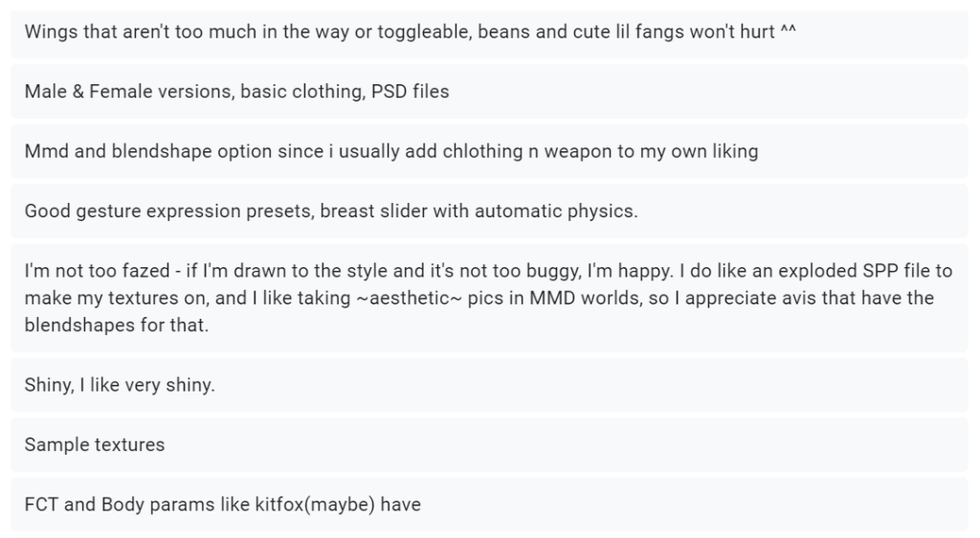Click the final line 'blendshapes for that.'
Viewport: 980px width, 538px height.
(x=115, y=325)
